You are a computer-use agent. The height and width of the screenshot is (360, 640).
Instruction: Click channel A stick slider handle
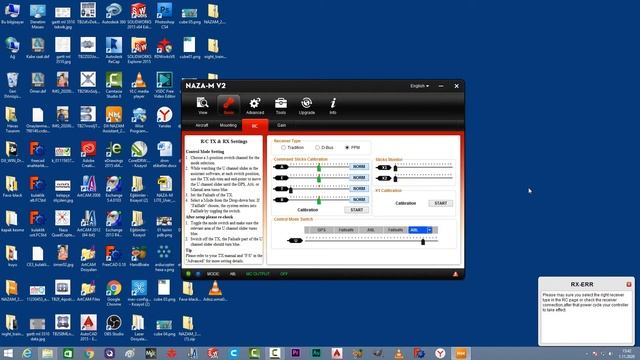click(319, 167)
